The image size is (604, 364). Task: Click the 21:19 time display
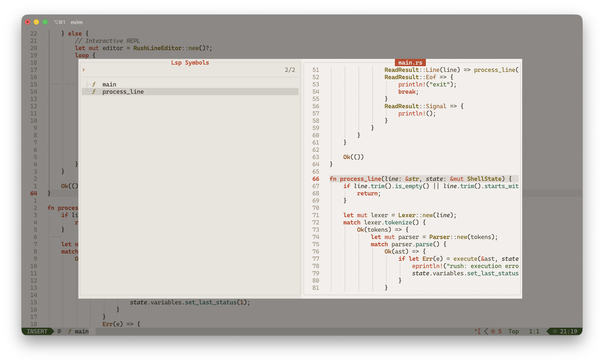pyautogui.click(x=568, y=331)
